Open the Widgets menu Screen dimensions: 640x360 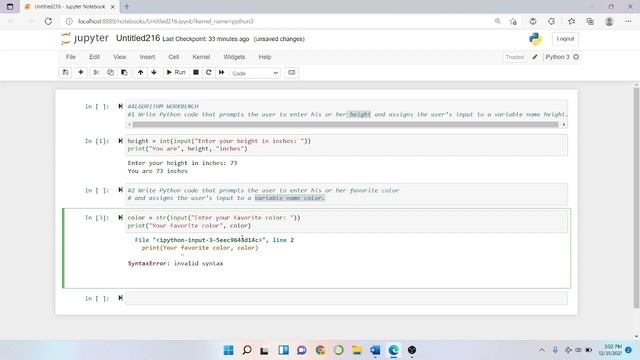[x=234, y=57]
